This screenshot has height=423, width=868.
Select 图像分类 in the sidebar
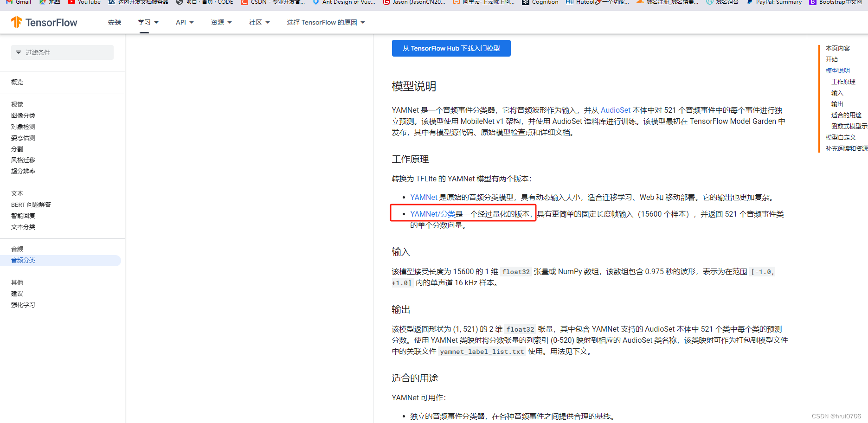coord(23,115)
